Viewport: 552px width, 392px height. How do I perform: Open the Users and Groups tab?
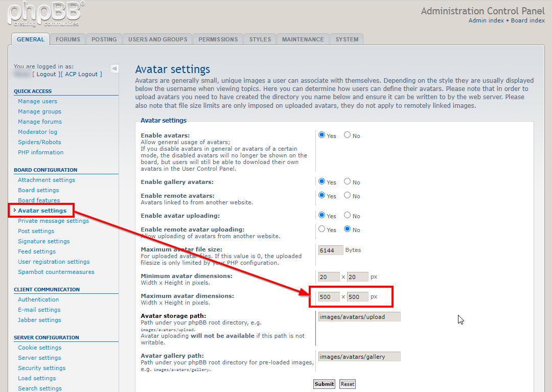pos(158,39)
